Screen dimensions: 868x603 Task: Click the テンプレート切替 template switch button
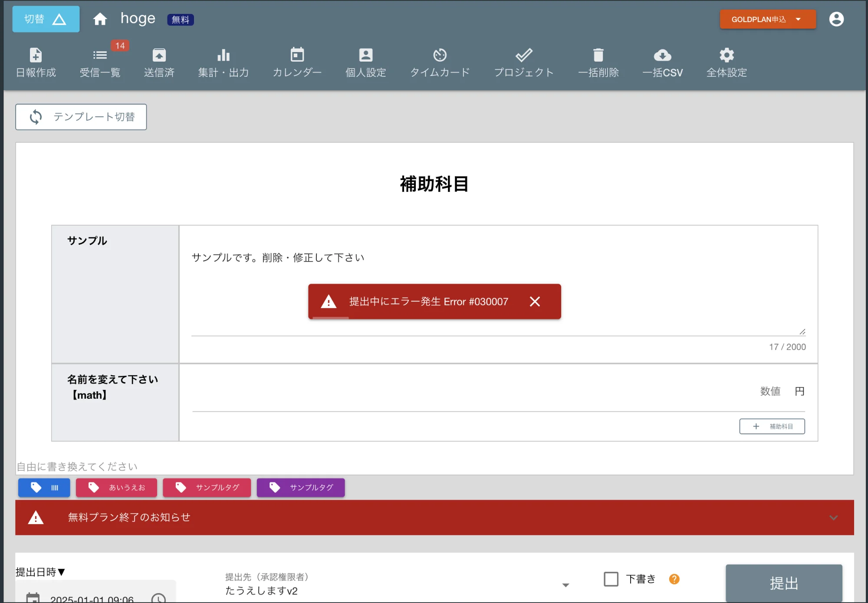81,117
